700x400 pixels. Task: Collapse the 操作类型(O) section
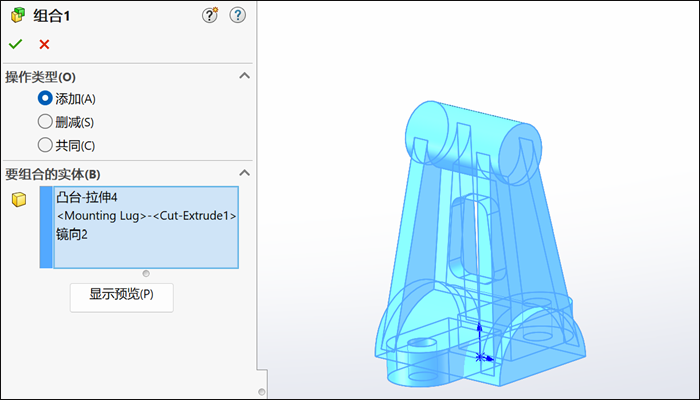coord(243,76)
